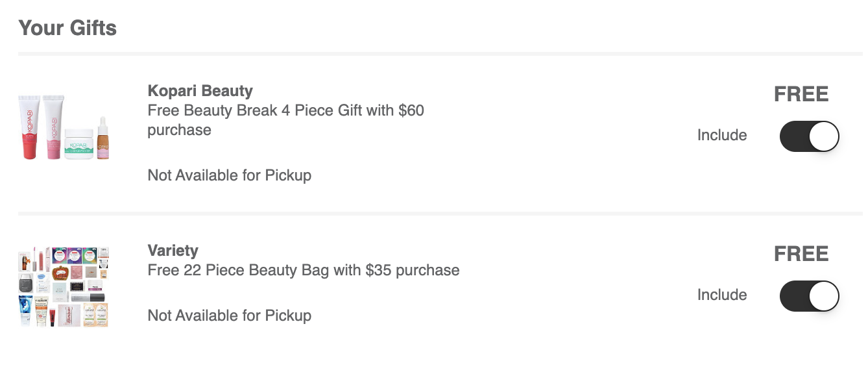
Task: Toggle off the Kopari Beauty gift Include switch
Action: click(809, 136)
